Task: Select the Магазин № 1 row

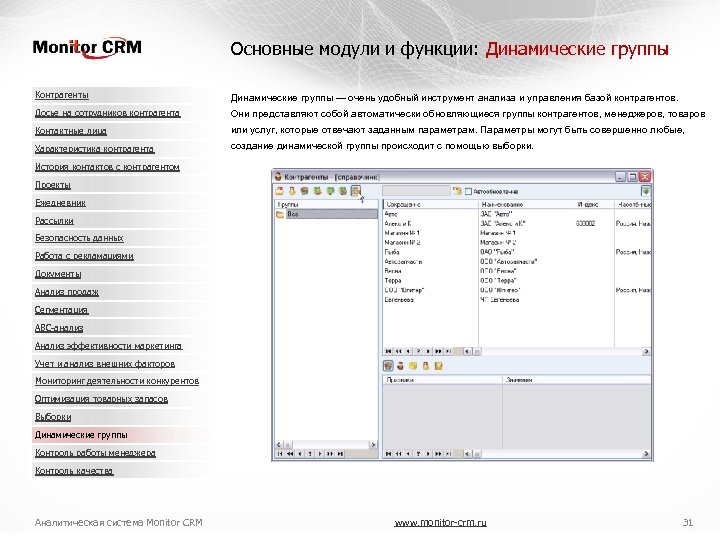Action: (x=517, y=233)
